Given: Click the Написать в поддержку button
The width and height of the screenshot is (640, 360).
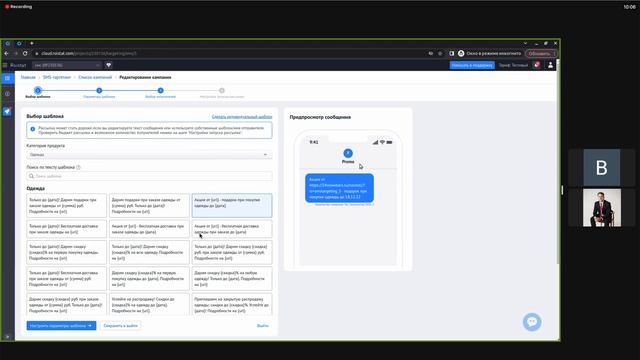Looking at the screenshot, I should pos(472,65).
